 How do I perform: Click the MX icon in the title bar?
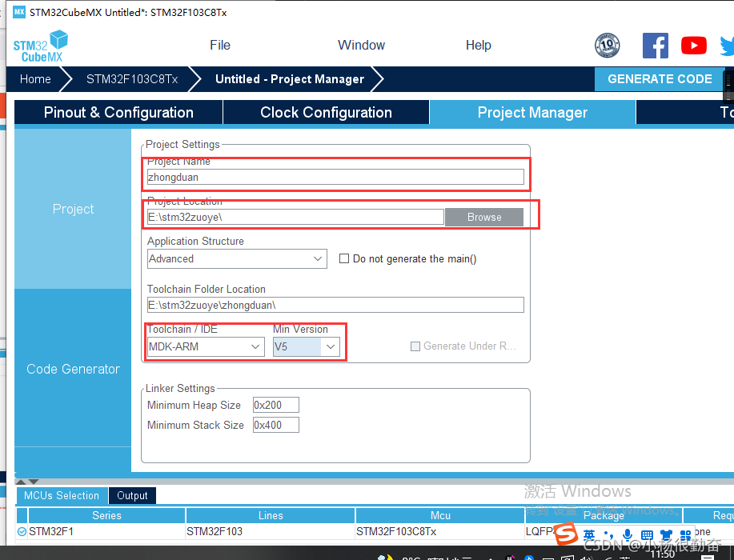[19, 12]
